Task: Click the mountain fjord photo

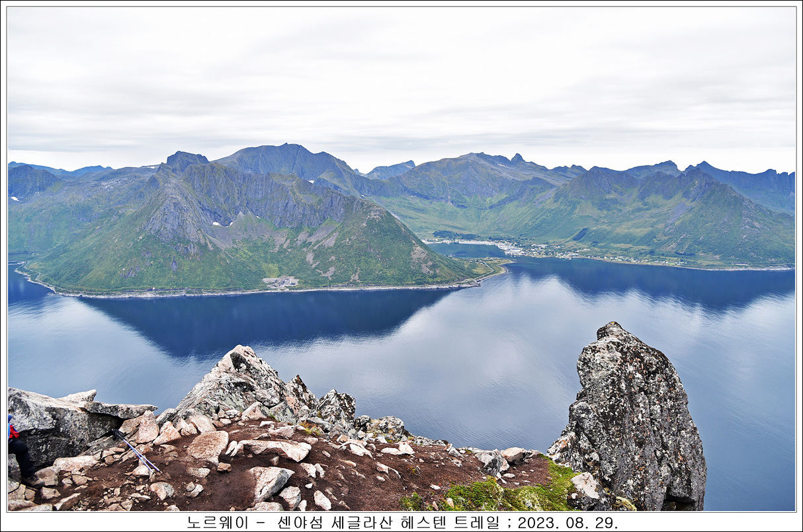Action: click(401, 259)
